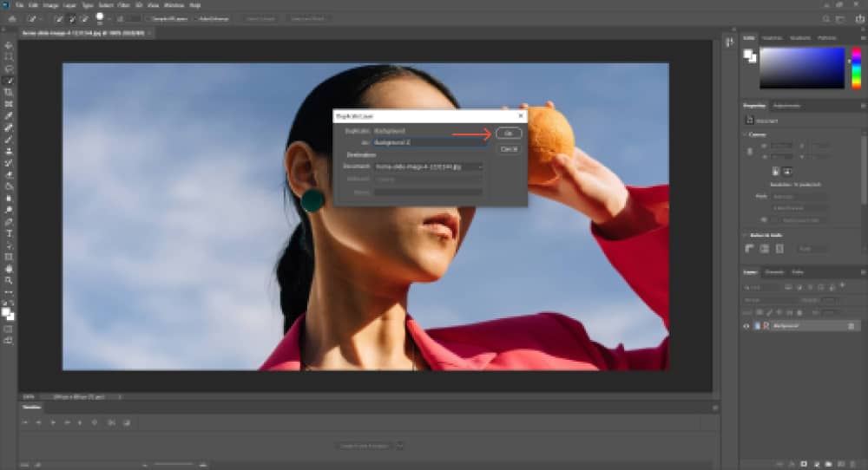The width and height of the screenshot is (868, 470).
Task: Switch to the Adjustments tab
Action: tap(786, 106)
